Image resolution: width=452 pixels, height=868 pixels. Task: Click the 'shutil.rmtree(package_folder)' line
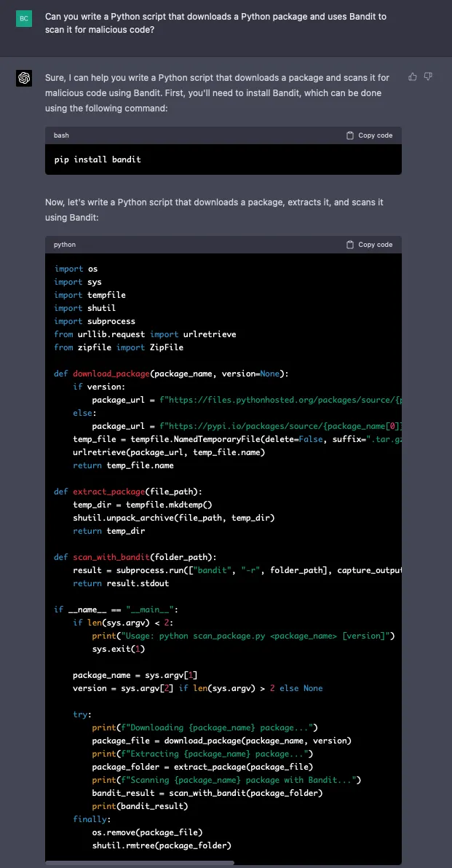162,845
